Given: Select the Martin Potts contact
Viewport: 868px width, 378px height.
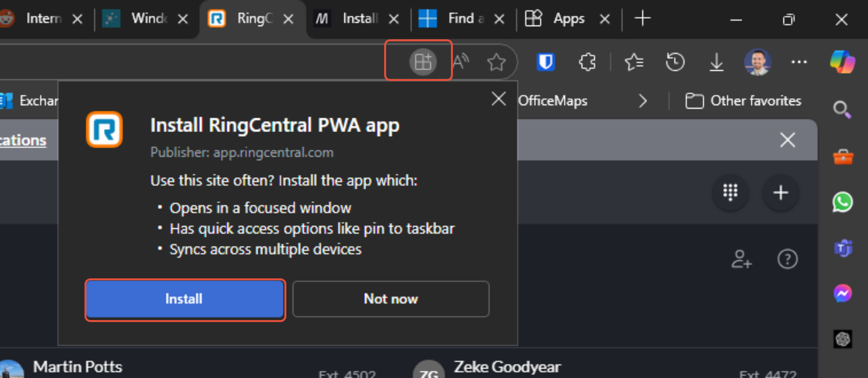Looking at the screenshot, I should 78,367.
